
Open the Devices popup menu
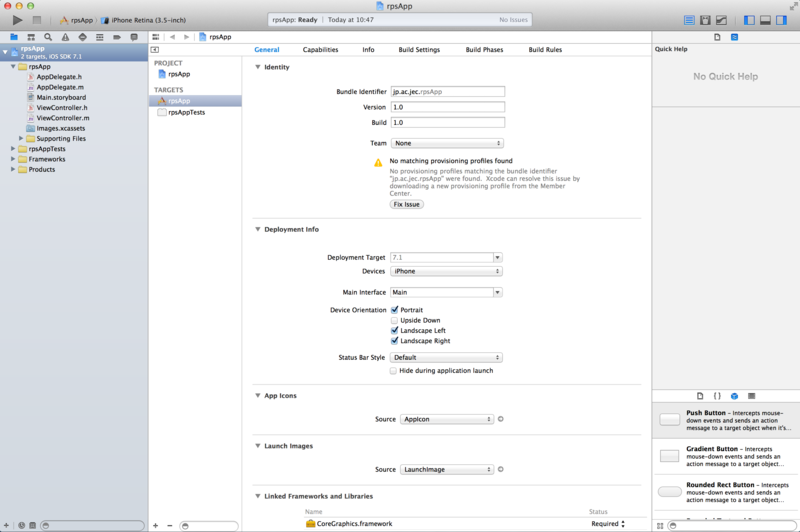tap(446, 271)
